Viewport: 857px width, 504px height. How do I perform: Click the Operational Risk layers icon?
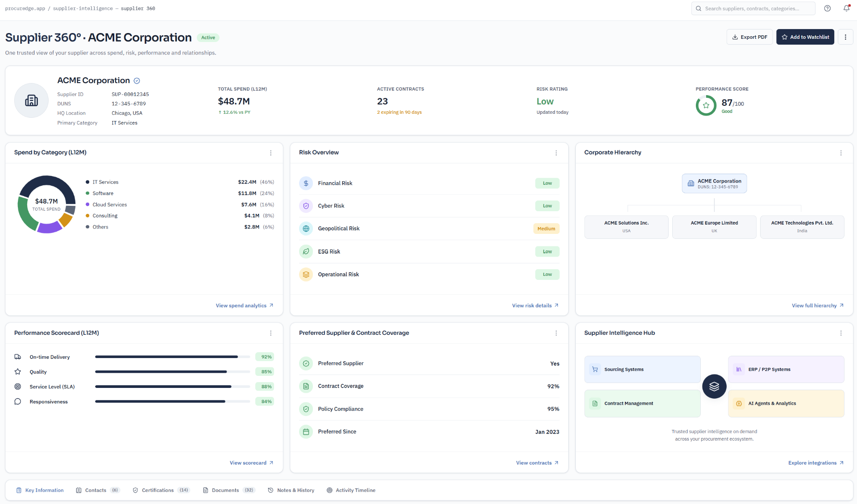coord(306,275)
